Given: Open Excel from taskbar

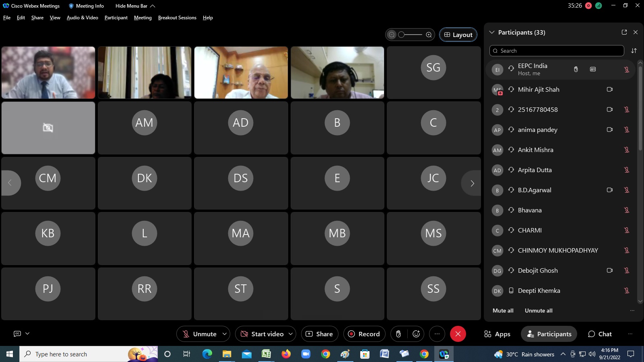Looking at the screenshot, I should pos(266,354).
